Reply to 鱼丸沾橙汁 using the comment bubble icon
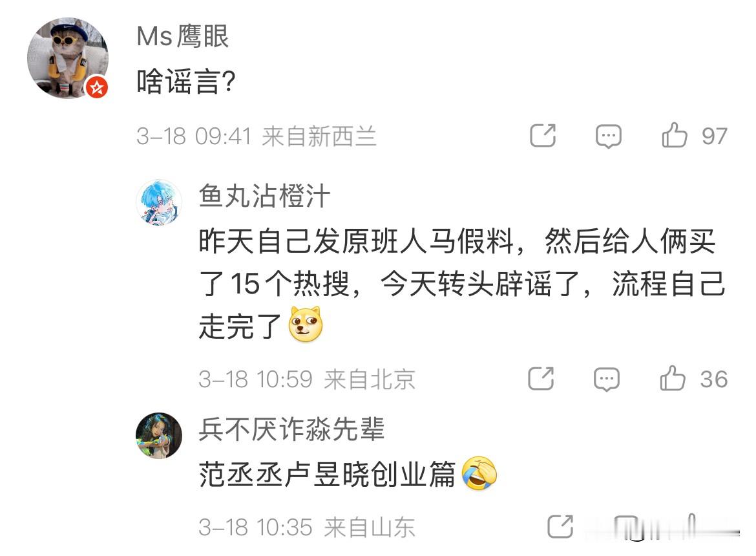756x556 pixels. pyautogui.click(x=607, y=379)
